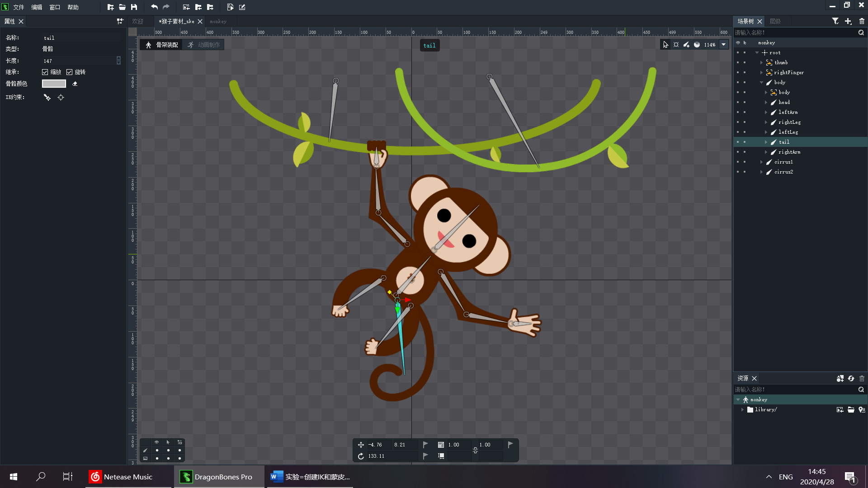Toggle the 缩放 inherit checkbox
This screenshot has width=868, height=488.
click(45, 72)
